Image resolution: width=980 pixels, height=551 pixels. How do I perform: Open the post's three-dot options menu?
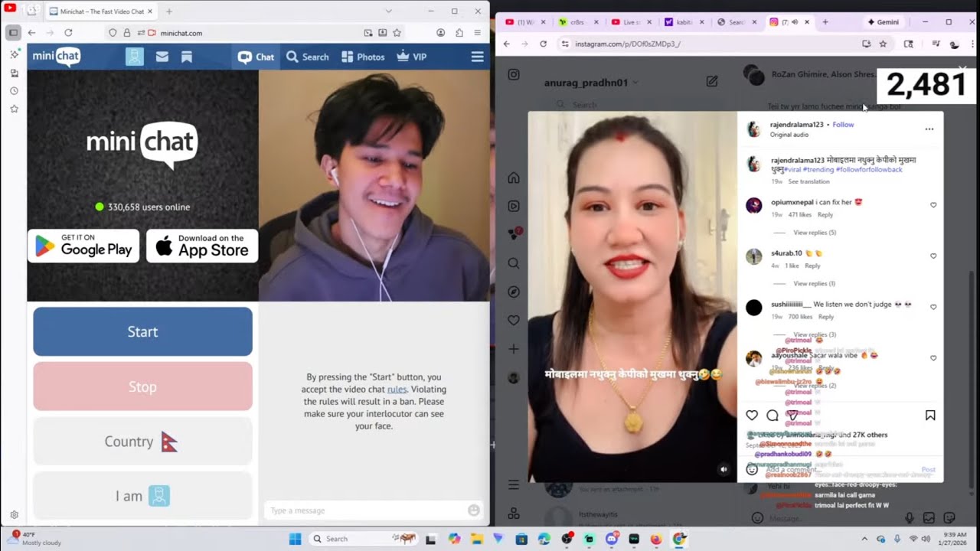tap(929, 129)
